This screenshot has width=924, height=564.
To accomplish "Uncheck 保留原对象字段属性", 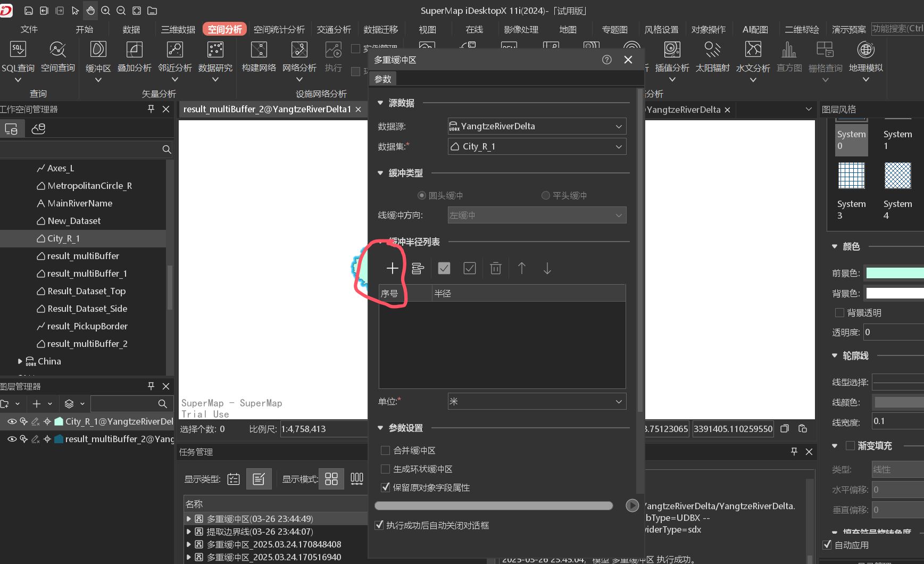I will pos(386,487).
